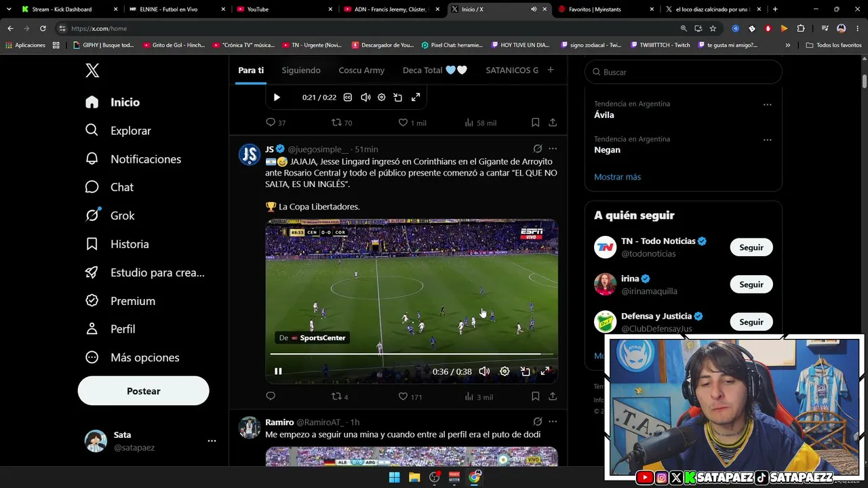Click the Postear button
868x488 pixels.
(144, 391)
